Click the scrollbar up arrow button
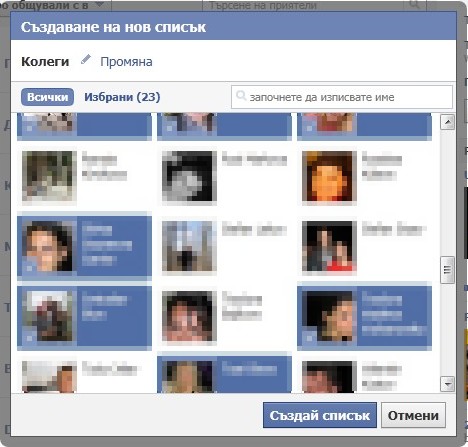468x447 pixels. click(x=447, y=122)
